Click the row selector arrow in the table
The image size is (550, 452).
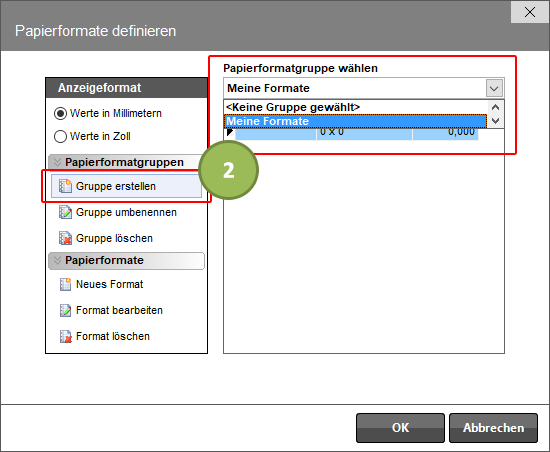(x=230, y=133)
